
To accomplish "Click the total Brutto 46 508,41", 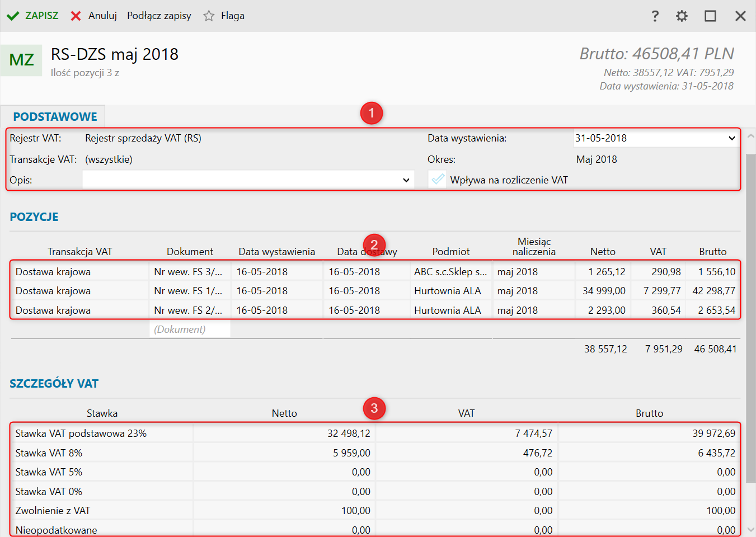I will pos(715,349).
